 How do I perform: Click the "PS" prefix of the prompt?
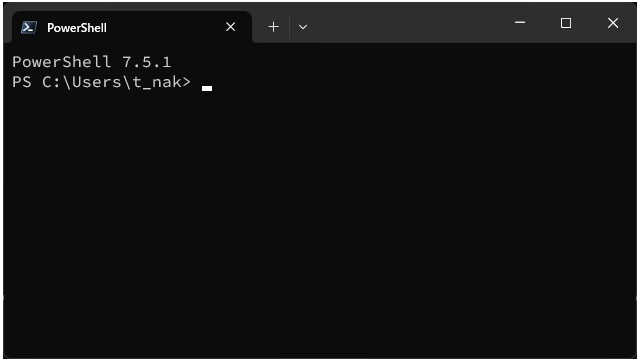pos(22,82)
